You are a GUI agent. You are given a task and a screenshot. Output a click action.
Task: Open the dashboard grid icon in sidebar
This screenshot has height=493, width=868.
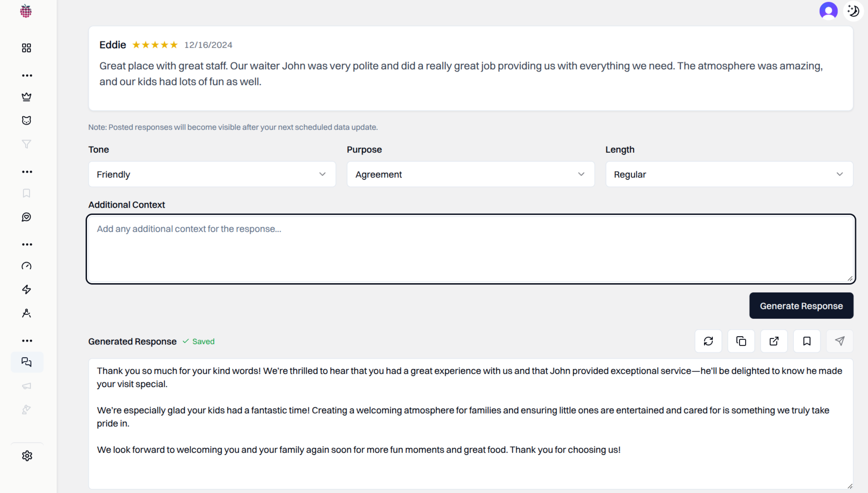[26, 48]
